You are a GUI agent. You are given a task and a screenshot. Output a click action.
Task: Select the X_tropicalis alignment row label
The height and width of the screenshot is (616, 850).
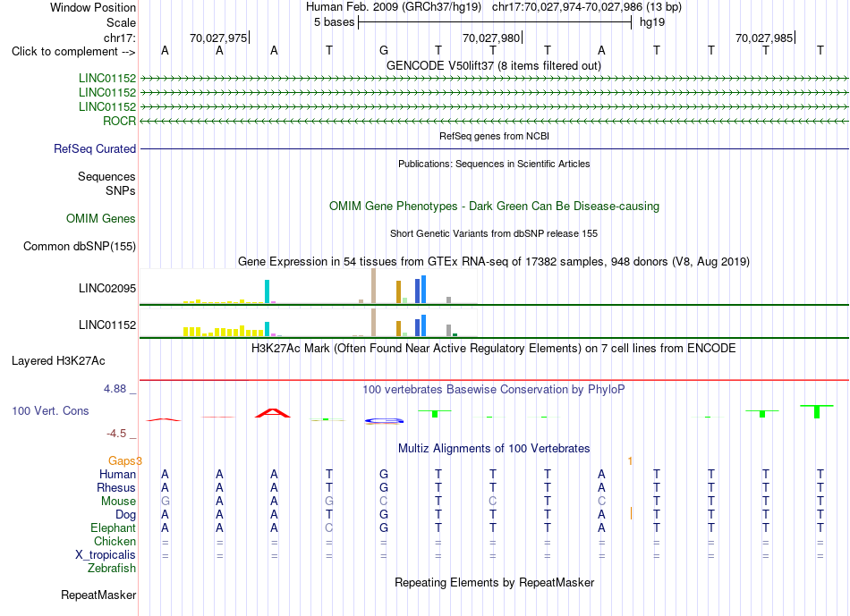(106, 555)
